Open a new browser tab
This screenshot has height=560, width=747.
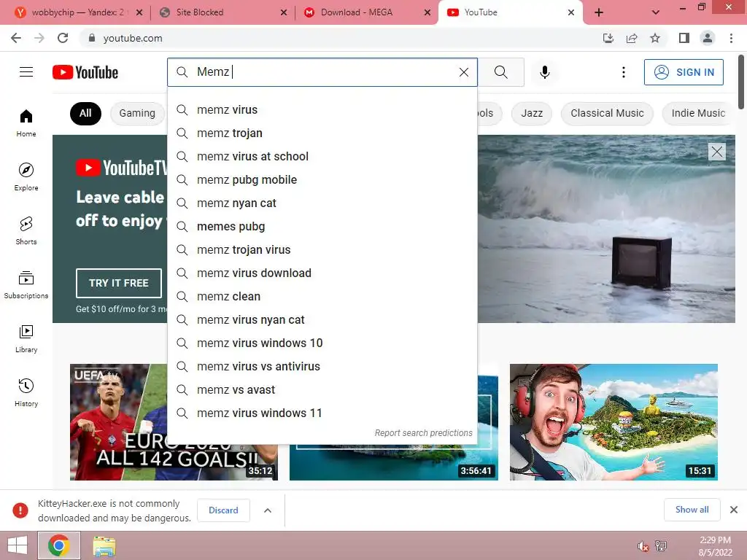coord(599,12)
